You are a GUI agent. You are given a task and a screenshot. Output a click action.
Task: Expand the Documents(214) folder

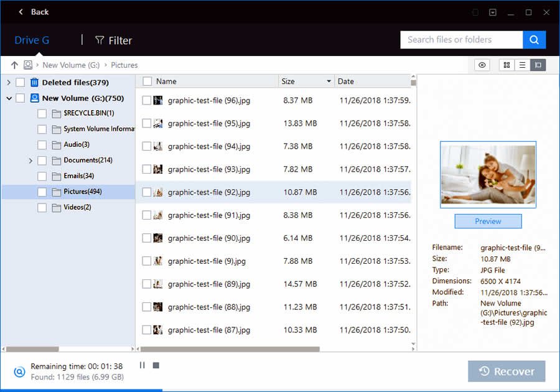coord(30,161)
